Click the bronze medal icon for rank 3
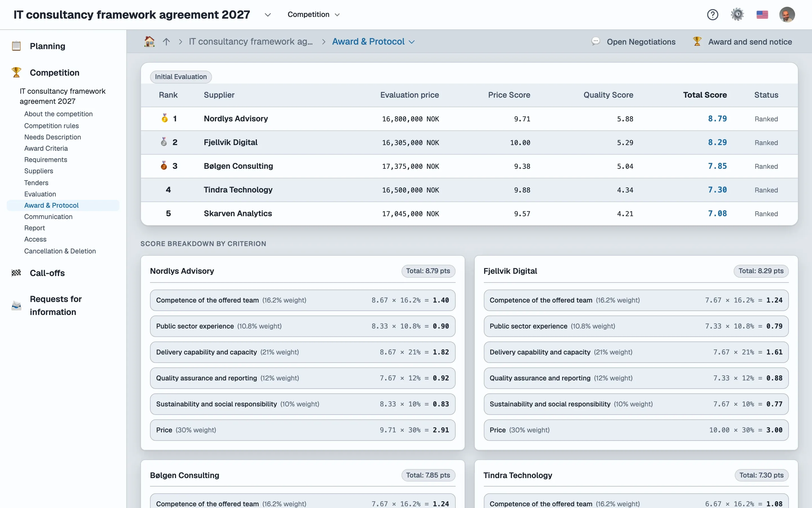 (x=164, y=166)
